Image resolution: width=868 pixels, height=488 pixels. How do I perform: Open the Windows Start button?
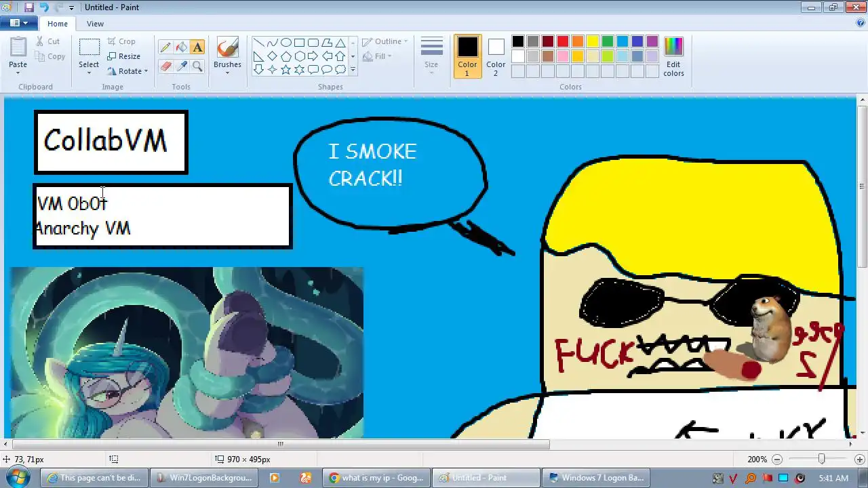tap(17, 477)
